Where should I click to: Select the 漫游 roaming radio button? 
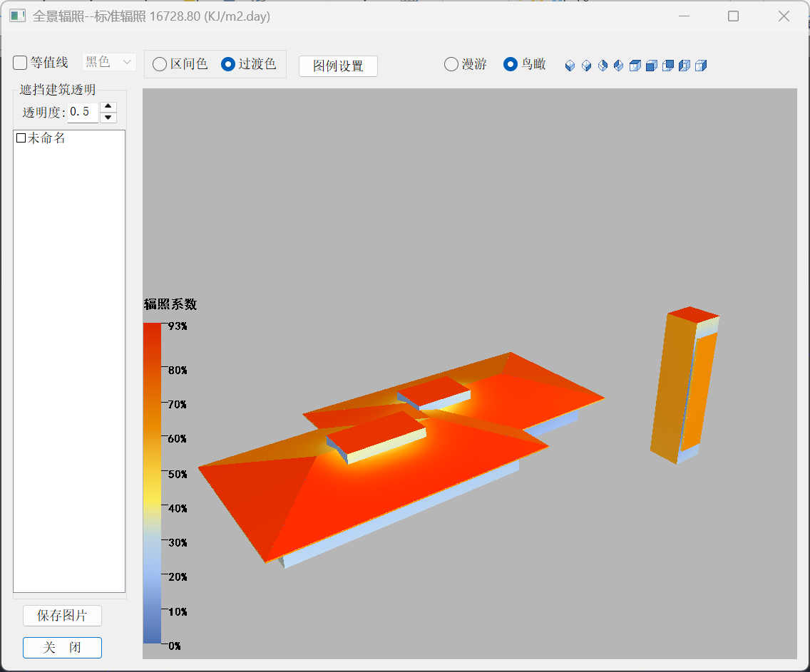451,64
